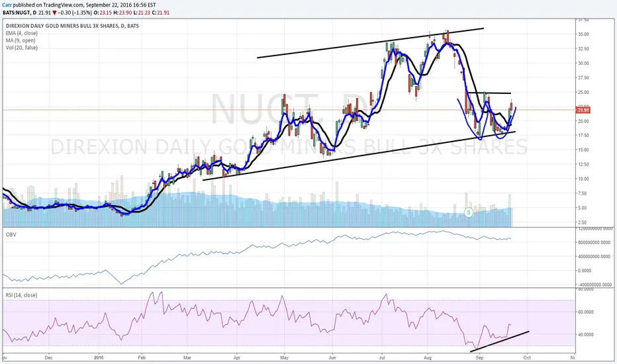The image size is (617, 364).
Task: Click the Feb label on time axis
Action: 142,358
